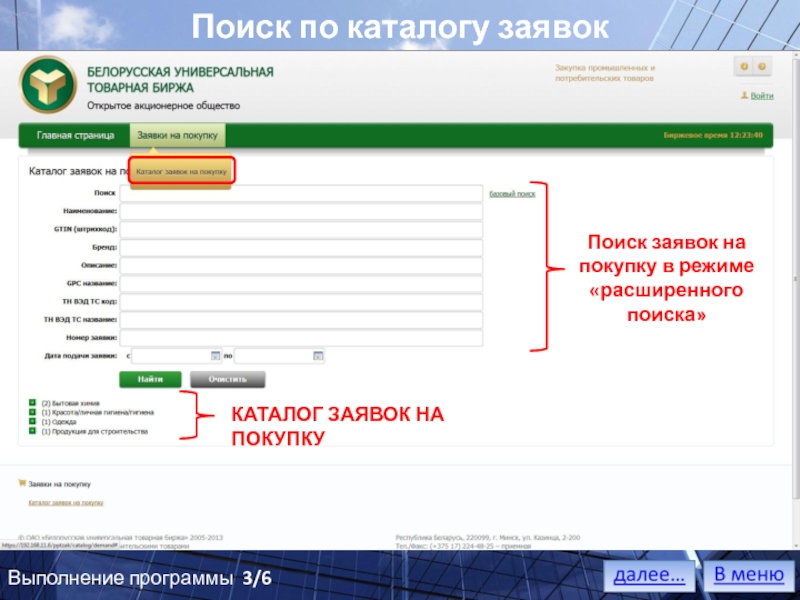
Task: Click the footer Заявки на покупку heading
Action: pos(59,484)
